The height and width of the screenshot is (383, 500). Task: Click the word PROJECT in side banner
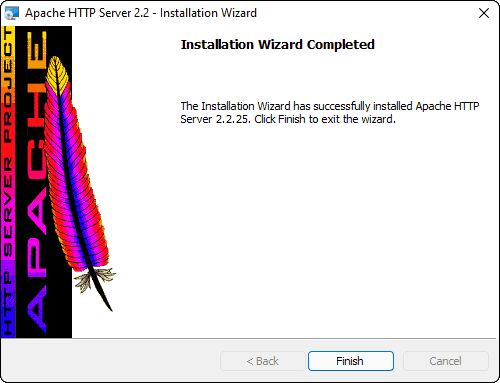coord(8,85)
